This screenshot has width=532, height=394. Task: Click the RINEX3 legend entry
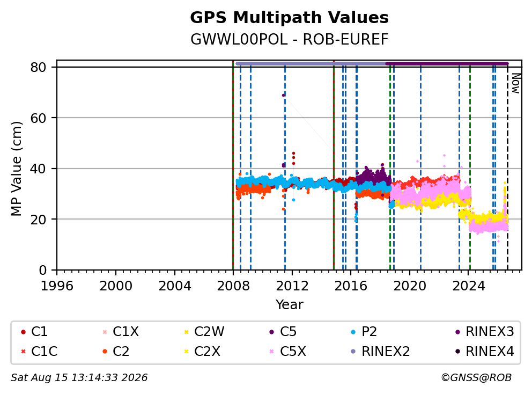(485, 332)
